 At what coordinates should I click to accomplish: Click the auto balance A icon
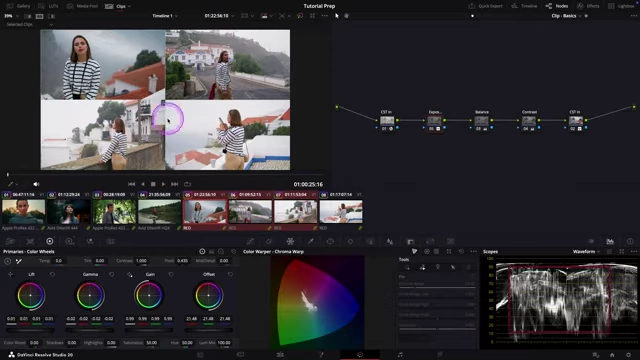(x=8, y=261)
